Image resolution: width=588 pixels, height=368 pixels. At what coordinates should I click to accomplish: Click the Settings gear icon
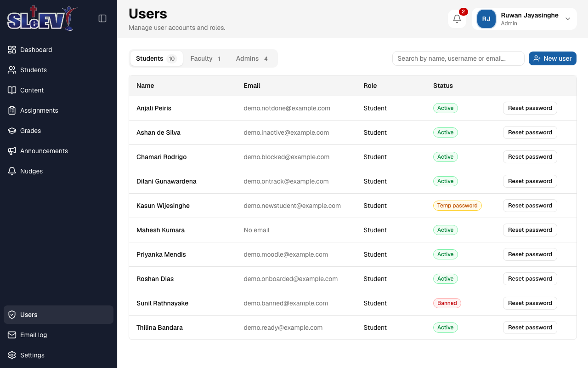point(12,355)
